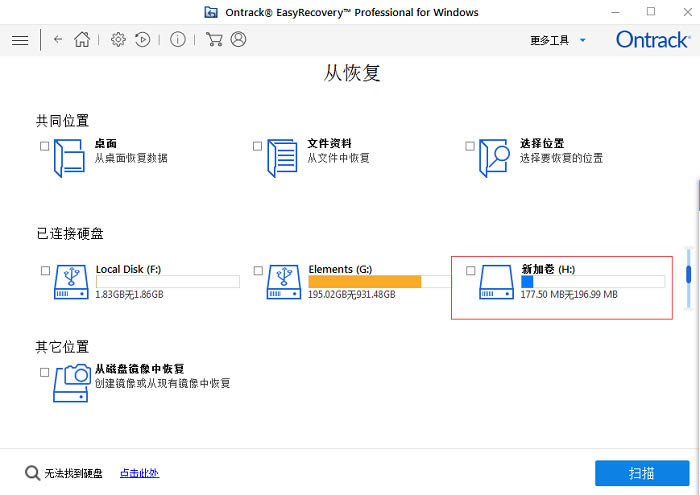700x495 pixels.
Task: Click the 选择要恢复的位置 description
Action: coord(561,158)
